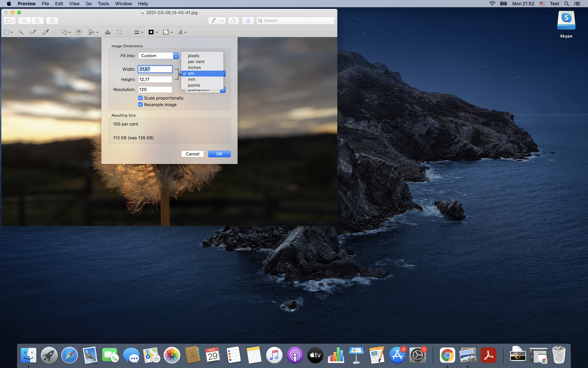Uncheck Scale proportionally checkbox
The width and height of the screenshot is (588, 368).
141,98
